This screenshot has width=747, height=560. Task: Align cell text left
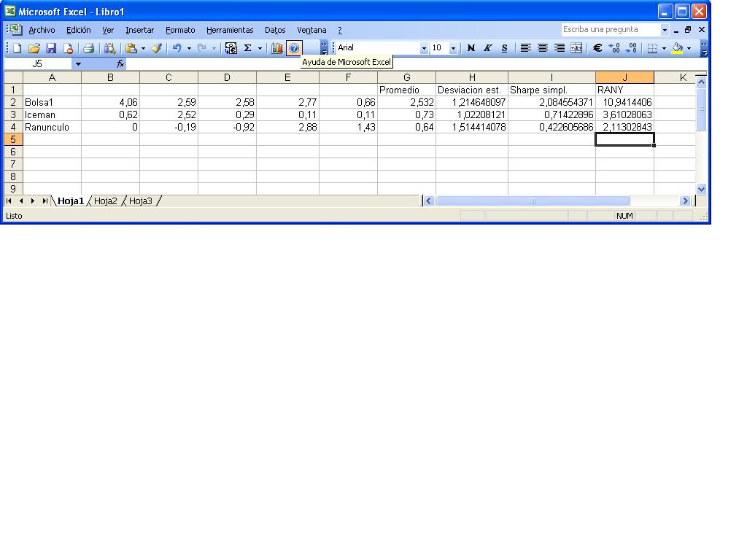click(525, 48)
